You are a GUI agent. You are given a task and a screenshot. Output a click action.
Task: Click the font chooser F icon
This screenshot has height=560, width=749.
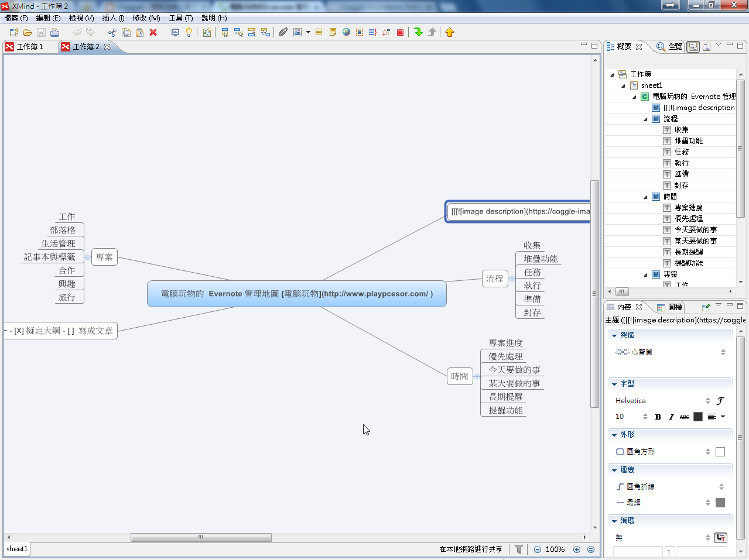pyautogui.click(x=720, y=401)
